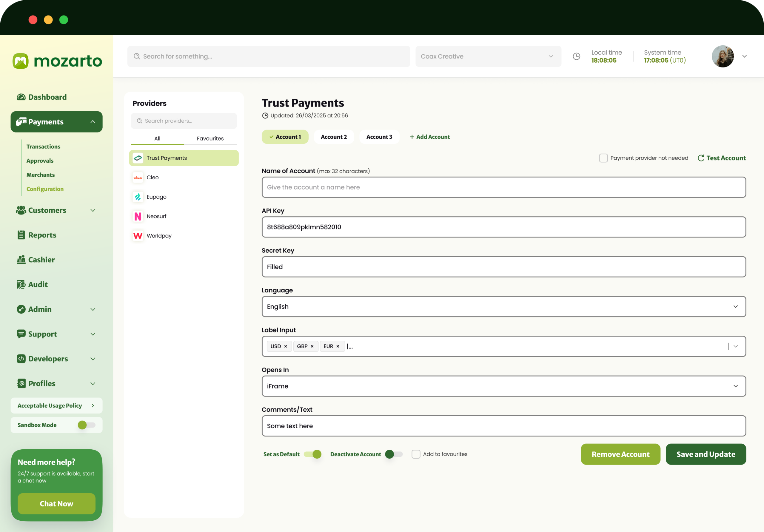Click the Cleo provider logo
Viewport: 764px width, 532px height.
point(138,177)
